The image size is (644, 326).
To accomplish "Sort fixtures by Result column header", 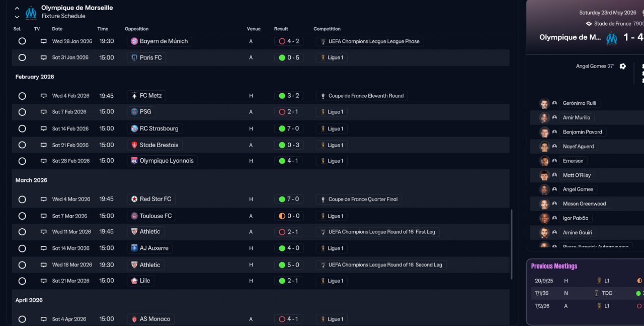I will click(281, 29).
